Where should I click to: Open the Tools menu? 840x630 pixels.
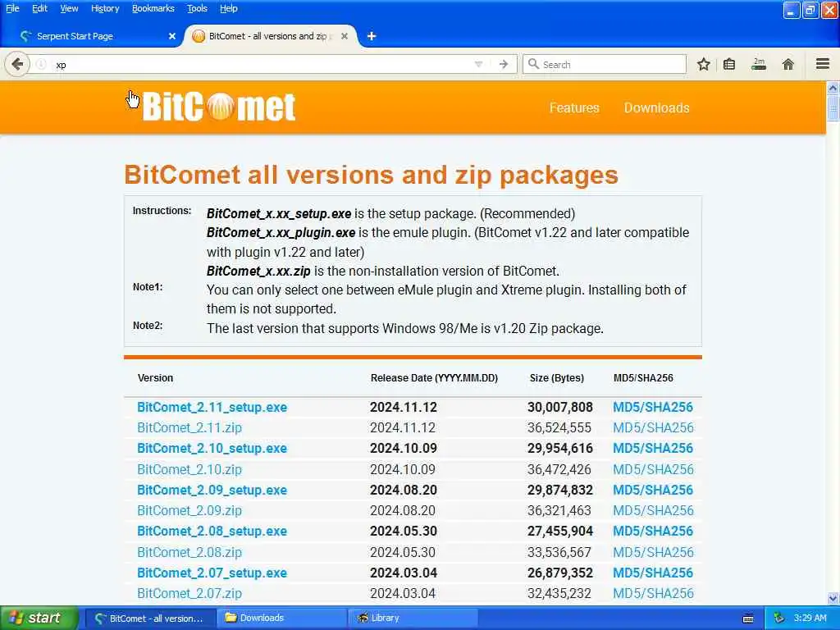pos(197,8)
